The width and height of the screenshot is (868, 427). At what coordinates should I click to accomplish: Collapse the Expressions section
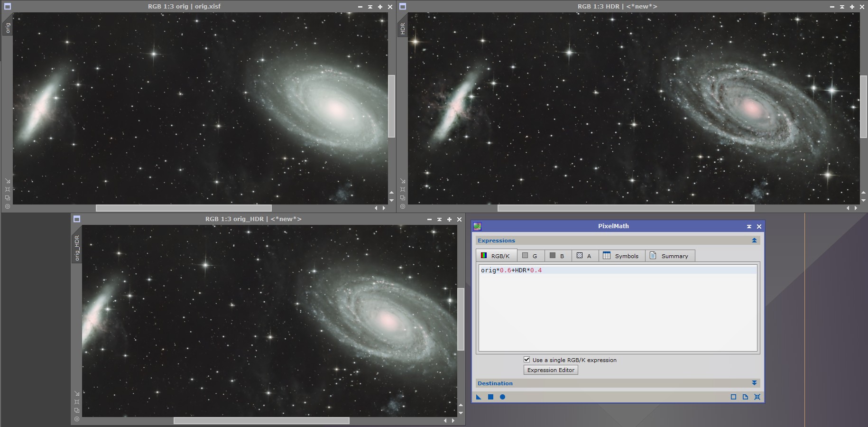coord(754,241)
